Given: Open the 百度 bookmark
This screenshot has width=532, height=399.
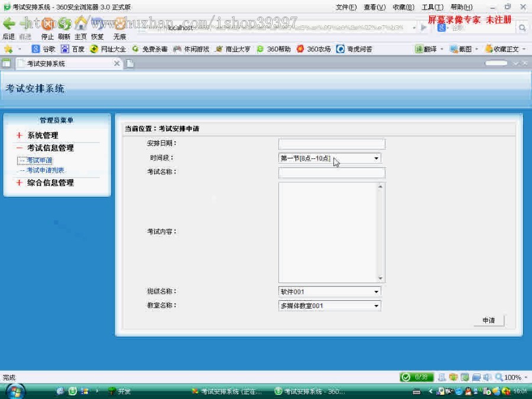Looking at the screenshot, I should point(73,49).
